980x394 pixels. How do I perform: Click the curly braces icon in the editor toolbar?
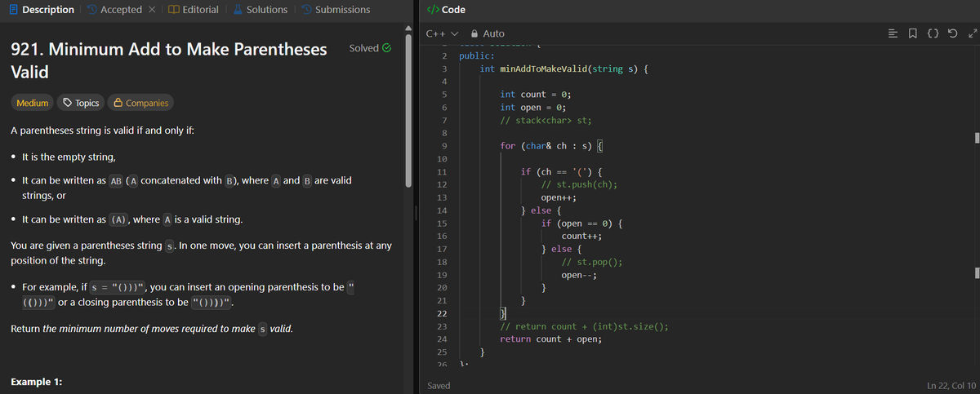934,33
